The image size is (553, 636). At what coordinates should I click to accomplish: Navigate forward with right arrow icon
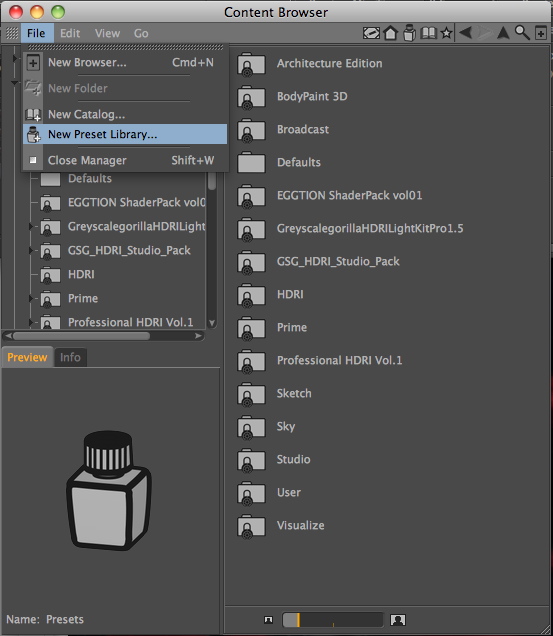[484, 32]
